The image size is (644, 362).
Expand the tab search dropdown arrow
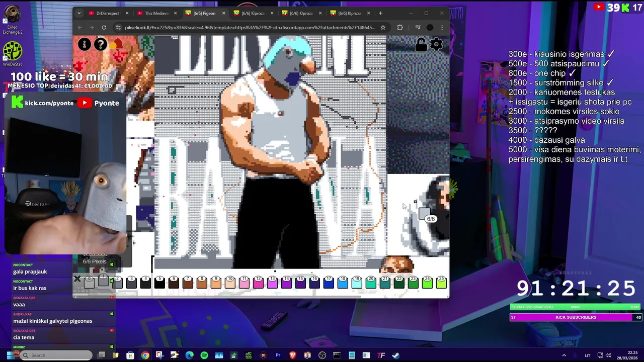79,13
